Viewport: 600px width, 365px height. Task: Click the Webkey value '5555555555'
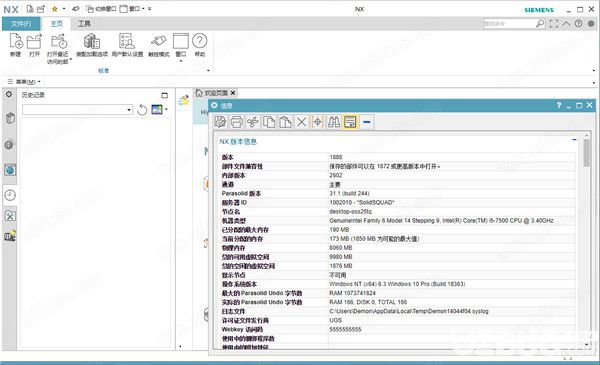[345, 329]
